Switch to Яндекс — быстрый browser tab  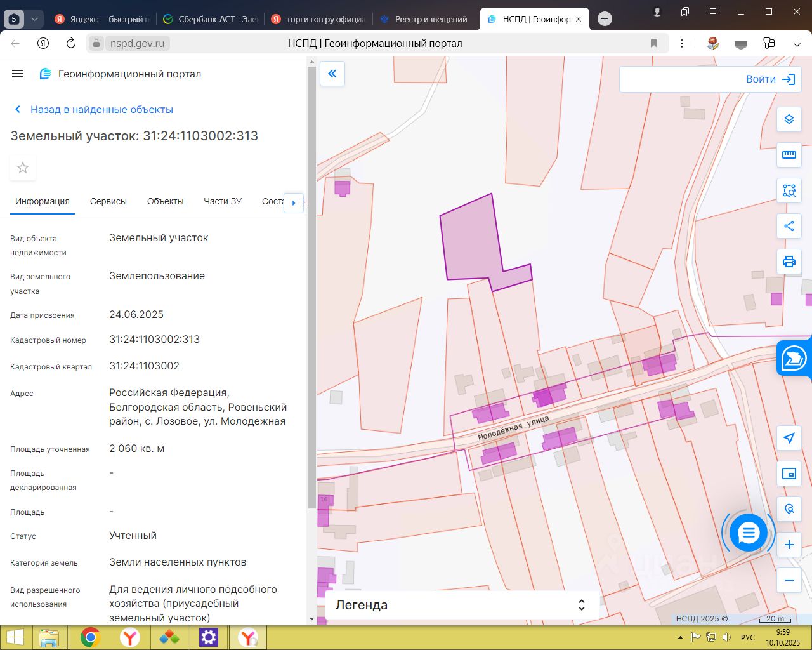(x=101, y=19)
